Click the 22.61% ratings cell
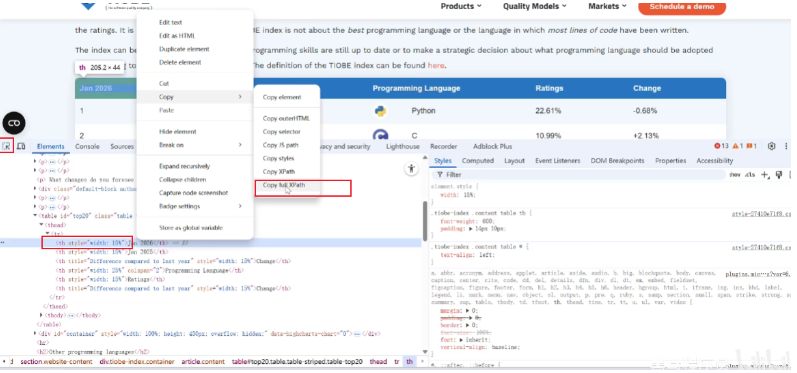This screenshot has width=797, height=373. click(547, 111)
